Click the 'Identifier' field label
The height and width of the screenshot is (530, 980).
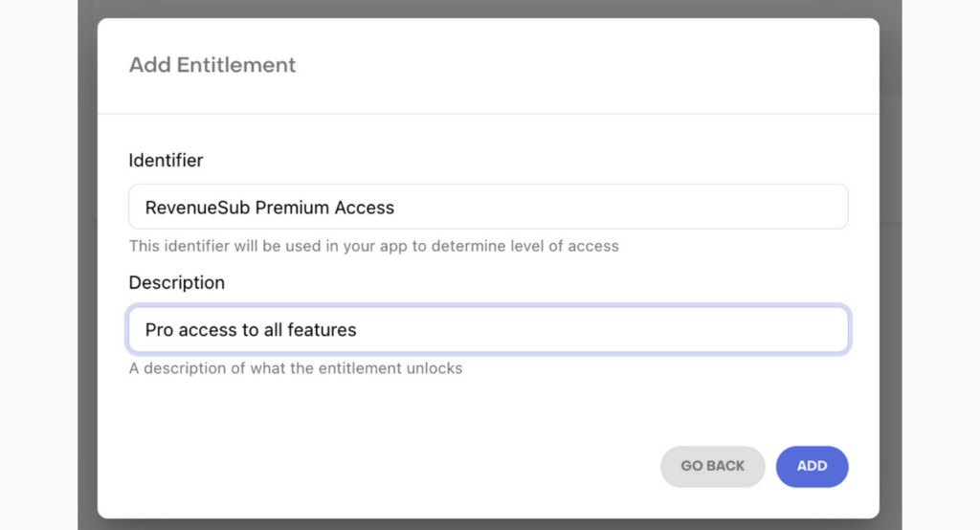tap(166, 161)
